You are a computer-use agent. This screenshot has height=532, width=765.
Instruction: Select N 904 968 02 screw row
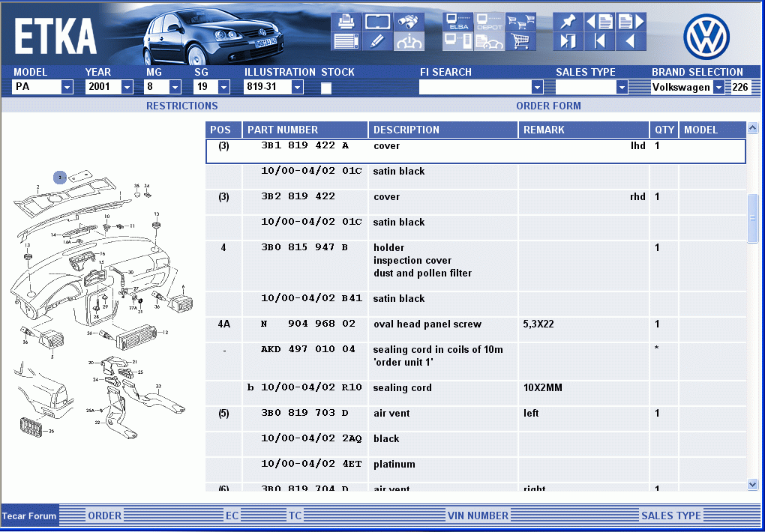click(475, 329)
